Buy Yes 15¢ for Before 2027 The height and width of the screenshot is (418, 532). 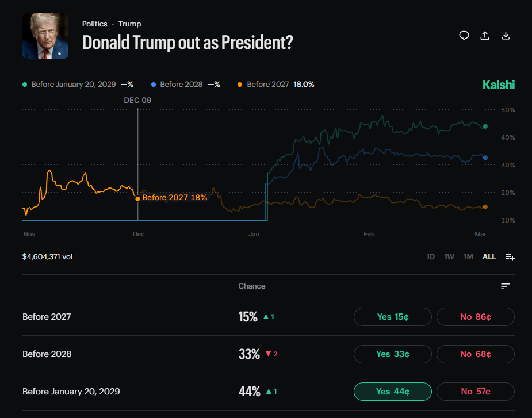pos(392,317)
